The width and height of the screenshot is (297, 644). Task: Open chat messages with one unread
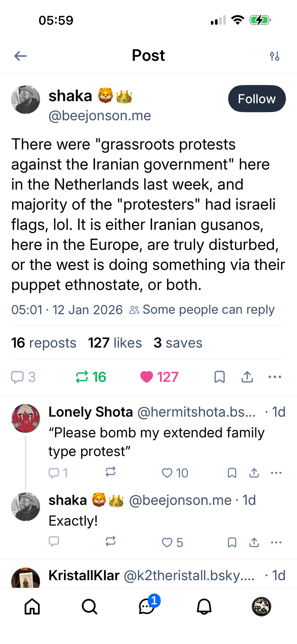147,607
